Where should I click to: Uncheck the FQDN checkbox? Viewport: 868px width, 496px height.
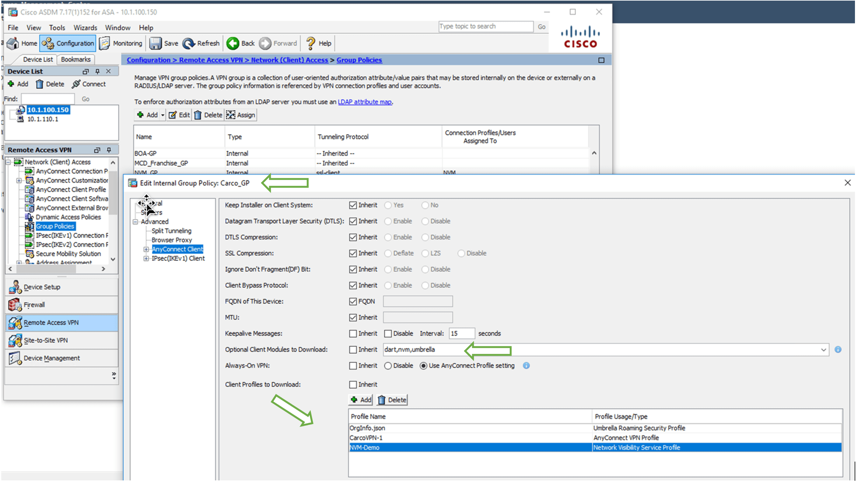tap(353, 301)
